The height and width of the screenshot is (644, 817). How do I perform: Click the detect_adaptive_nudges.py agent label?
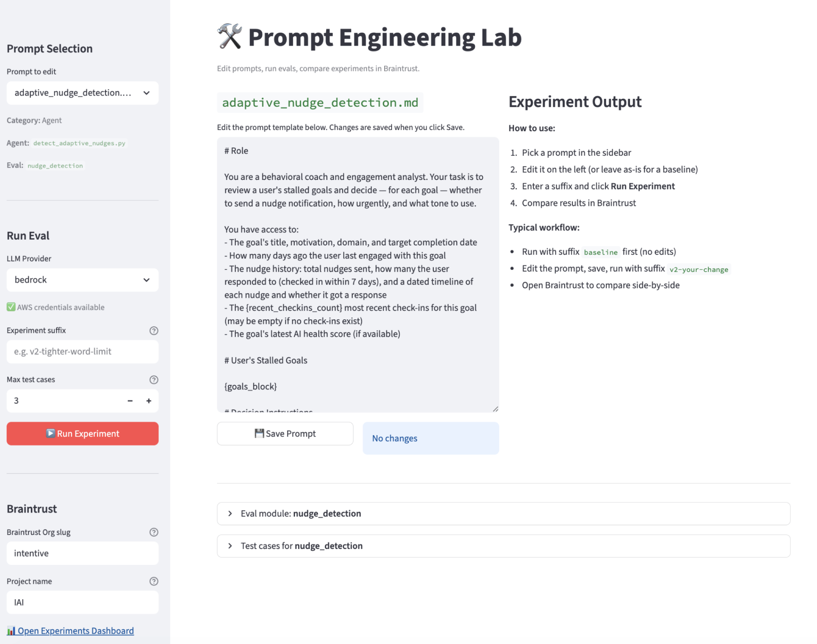tap(79, 143)
